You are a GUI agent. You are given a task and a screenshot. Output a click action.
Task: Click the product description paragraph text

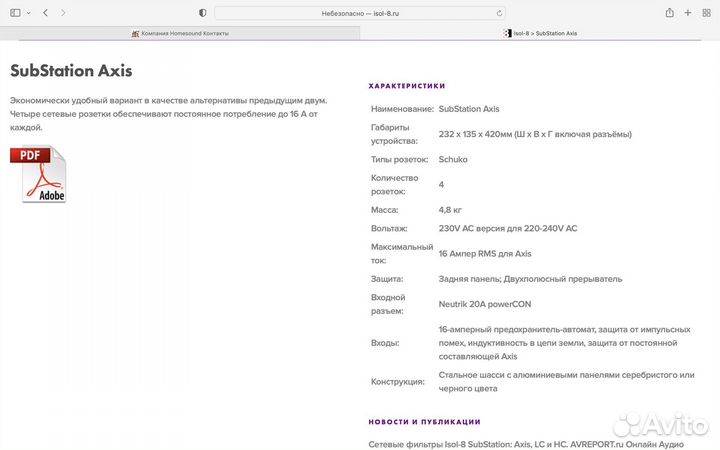coord(168,114)
